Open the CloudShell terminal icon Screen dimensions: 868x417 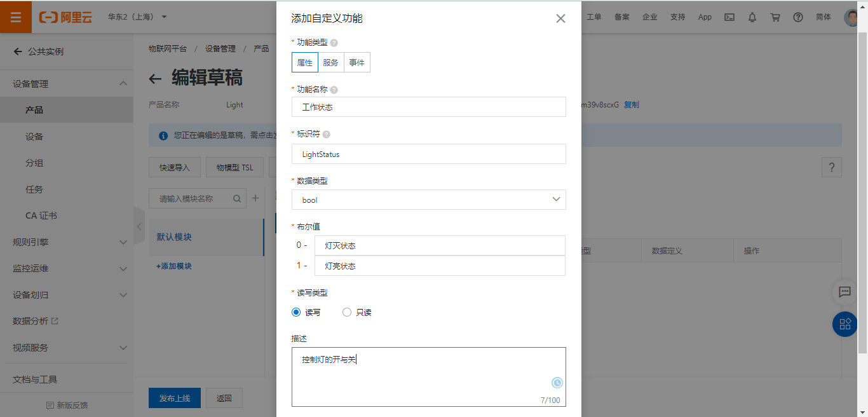(729, 17)
